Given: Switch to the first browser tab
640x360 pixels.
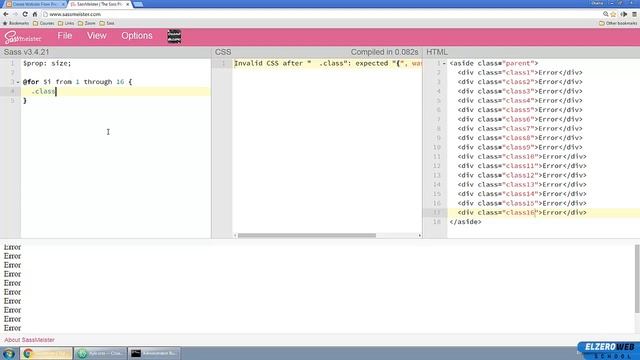Looking at the screenshot, I should pyautogui.click(x=34, y=4).
